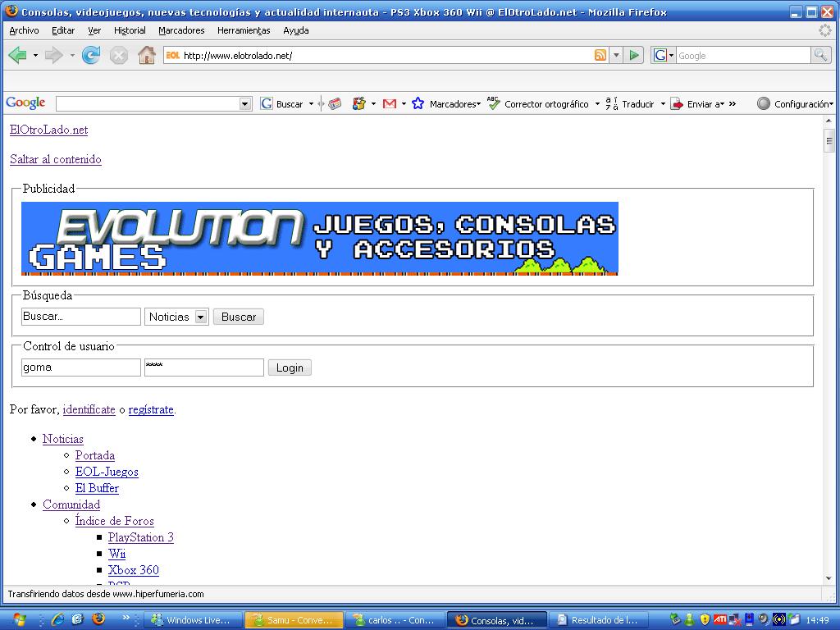Viewport: 840px width, 630px height.
Task: Click the password field
Action: [x=204, y=367]
